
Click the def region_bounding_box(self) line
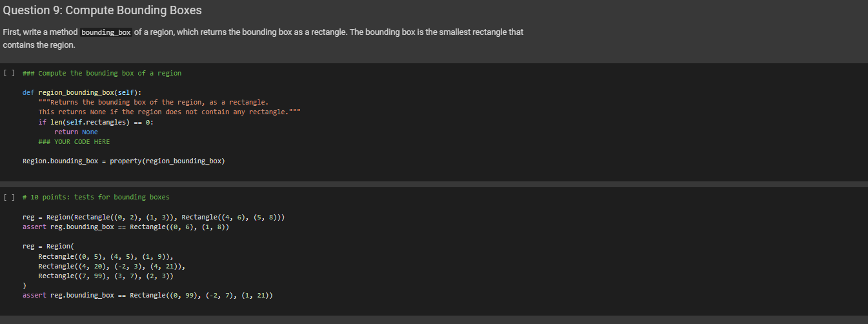click(81, 92)
